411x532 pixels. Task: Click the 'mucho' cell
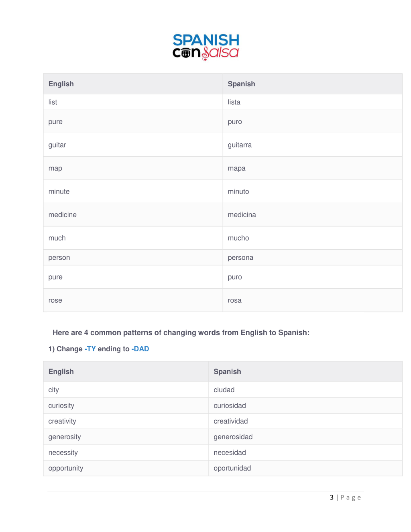coord(312,238)
